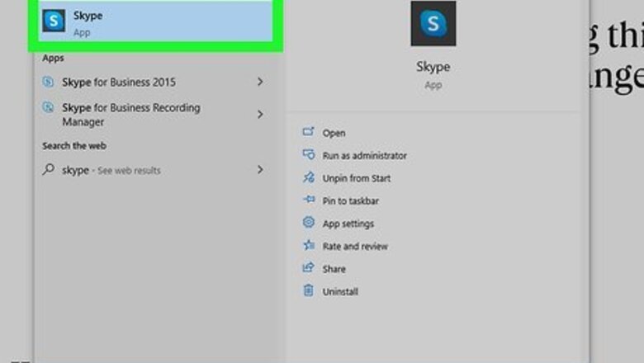Choose Open from the Skype actions

pyautogui.click(x=334, y=133)
